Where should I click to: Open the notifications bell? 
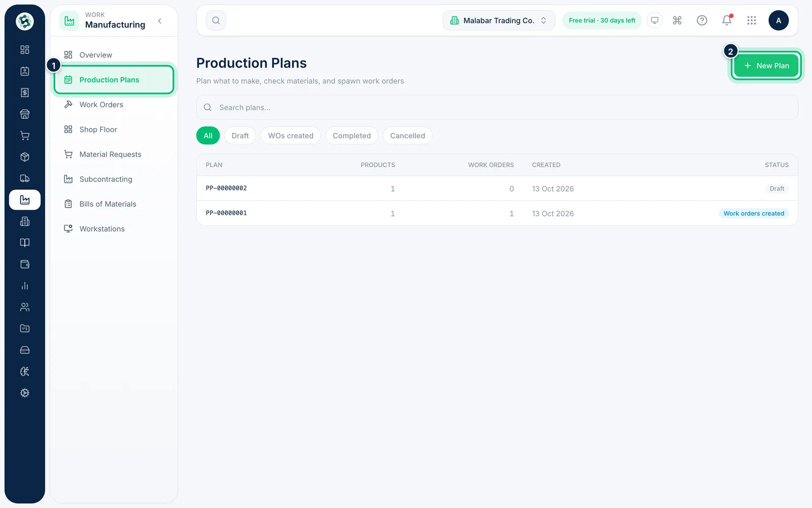pyautogui.click(x=727, y=20)
